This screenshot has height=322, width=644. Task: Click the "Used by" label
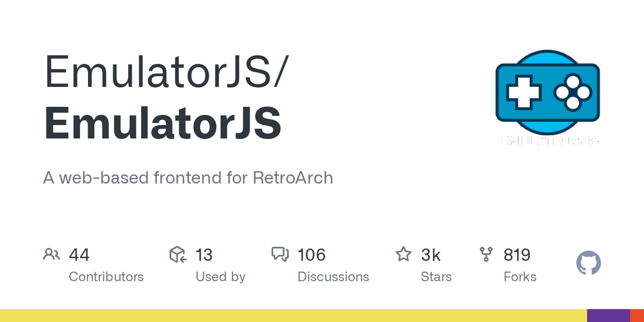pyautogui.click(x=221, y=277)
